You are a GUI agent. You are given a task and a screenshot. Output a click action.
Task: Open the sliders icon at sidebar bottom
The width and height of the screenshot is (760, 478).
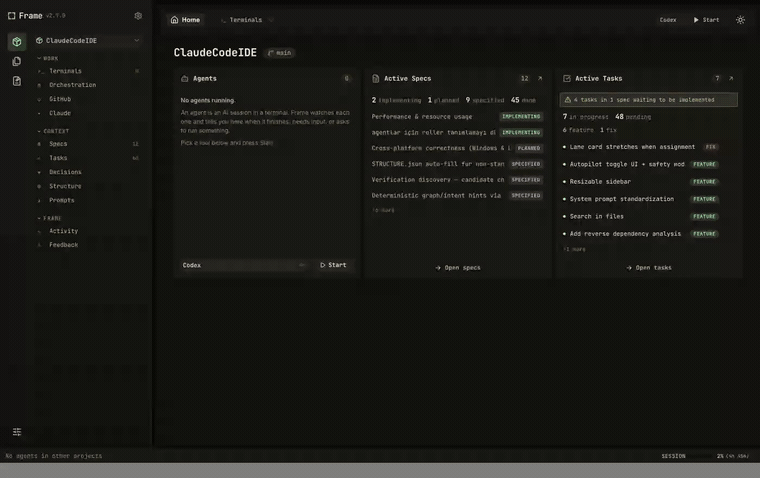[17, 431]
